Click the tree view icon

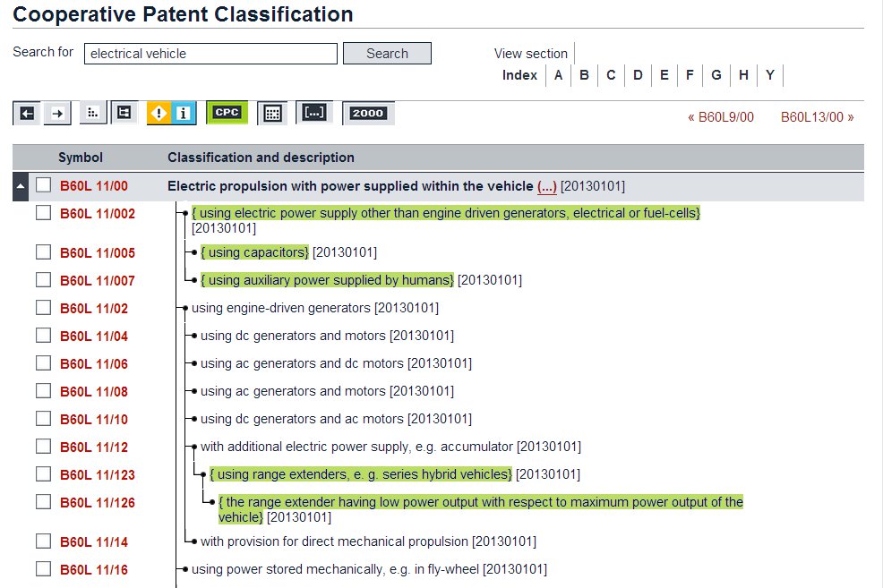pyautogui.click(x=124, y=113)
